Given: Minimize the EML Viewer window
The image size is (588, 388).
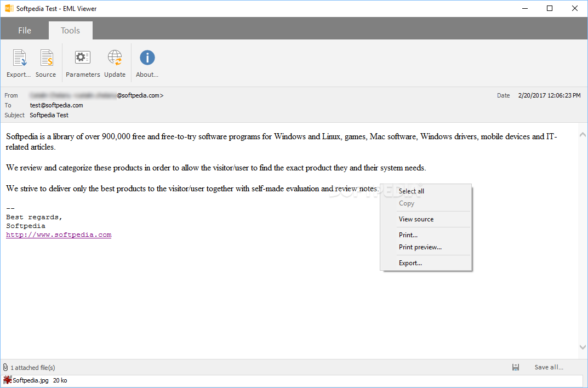Looking at the screenshot, I should click(525, 8).
